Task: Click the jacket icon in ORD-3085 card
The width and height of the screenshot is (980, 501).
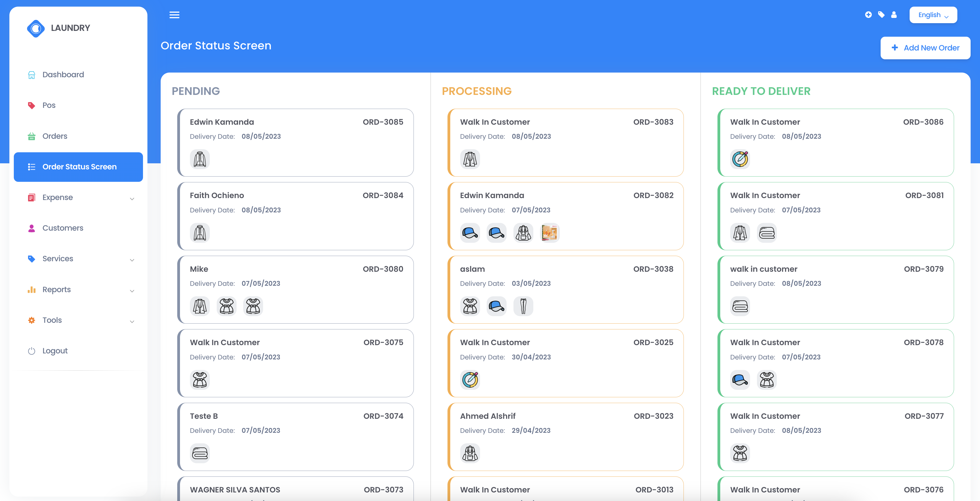Action: click(200, 159)
